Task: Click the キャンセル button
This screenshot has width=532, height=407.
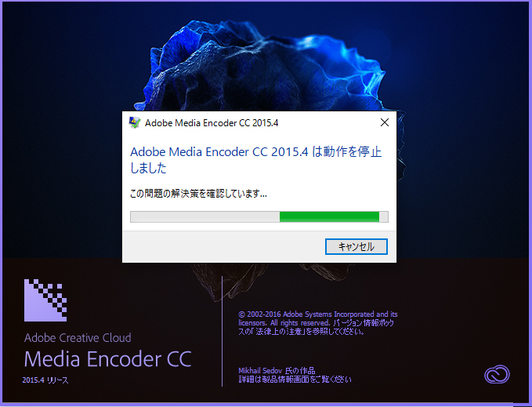Action: [x=356, y=246]
